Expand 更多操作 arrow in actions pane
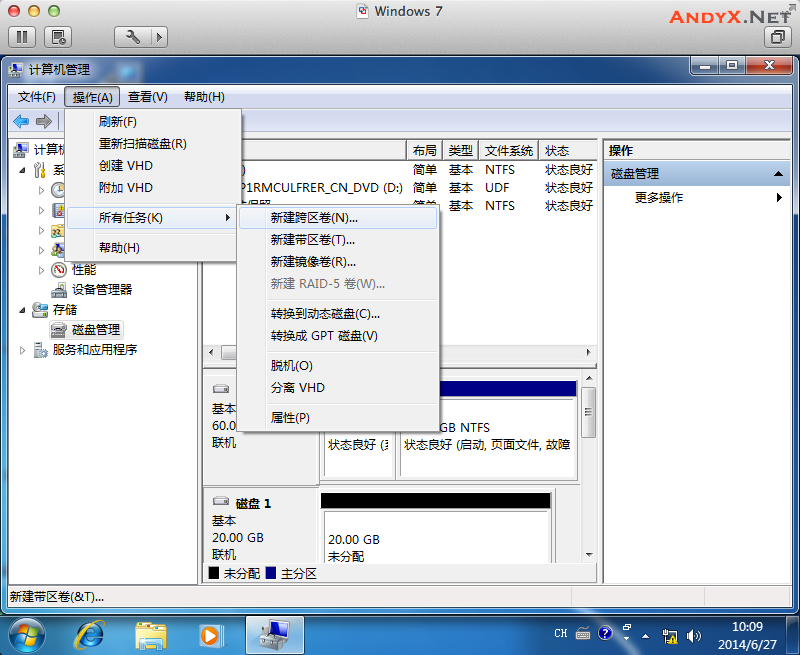The image size is (800, 655). (779, 198)
